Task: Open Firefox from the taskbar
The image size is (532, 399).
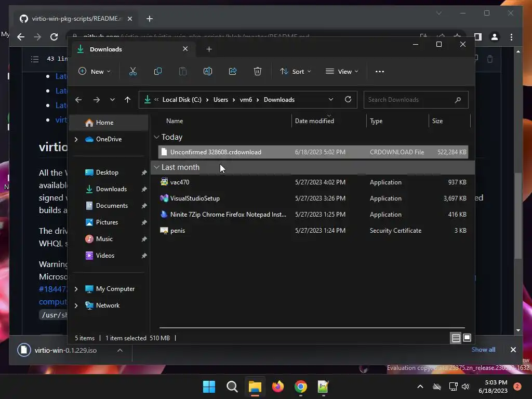Action: pyautogui.click(x=278, y=387)
